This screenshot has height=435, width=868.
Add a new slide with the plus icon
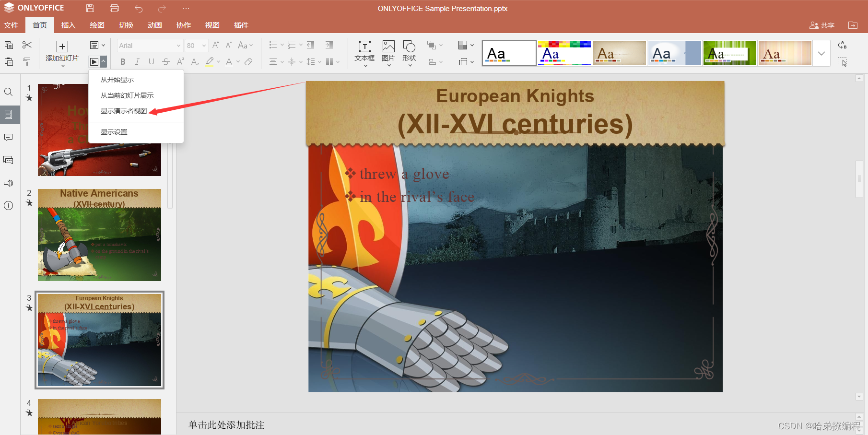[x=62, y=47]
